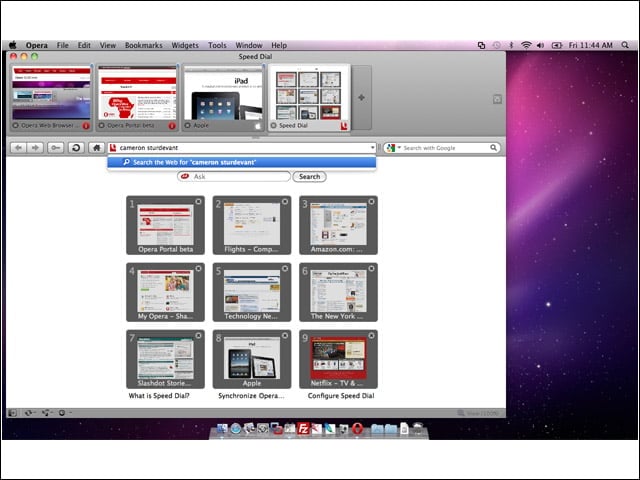Add a new tab with the plus button
This screenshot has height=480, width=640.
pyautogui.click(x=361, y=98)
